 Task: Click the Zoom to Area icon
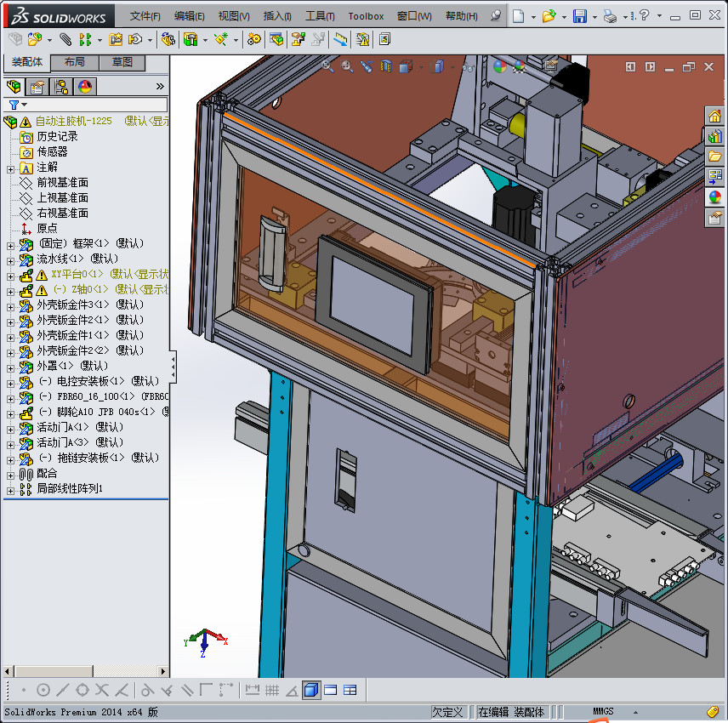(347, 66)
